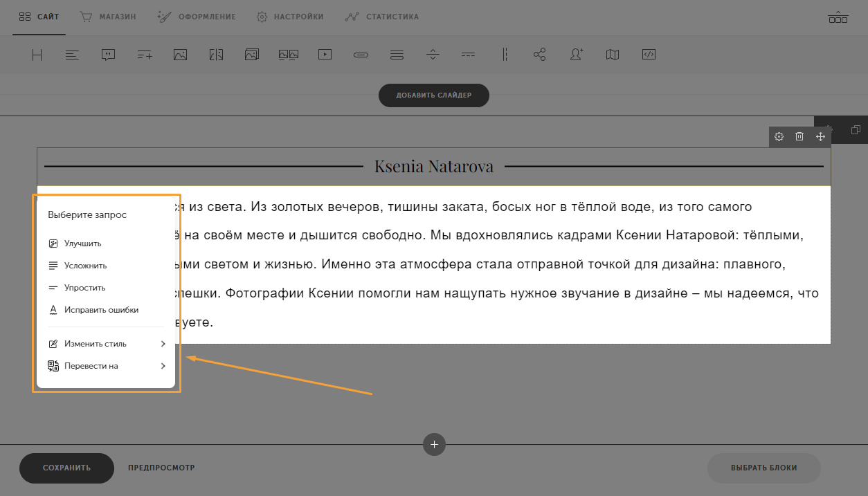Insert an HTML code block

coord(649,55)
